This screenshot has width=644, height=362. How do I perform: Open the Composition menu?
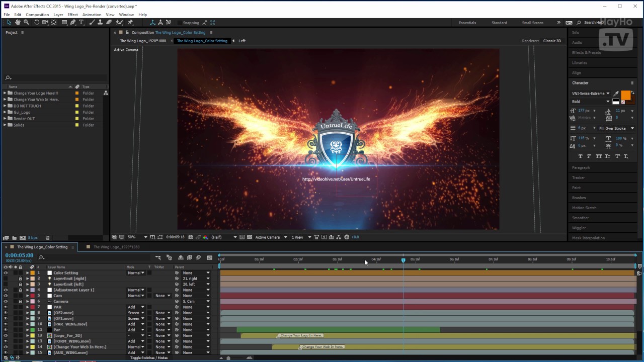tap(37, 15)
